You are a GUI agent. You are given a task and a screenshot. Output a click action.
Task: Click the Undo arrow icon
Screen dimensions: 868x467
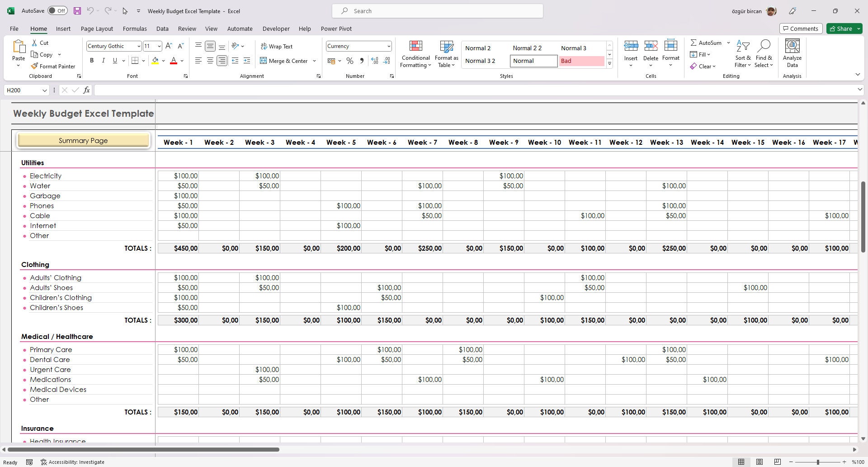(90, 11)
